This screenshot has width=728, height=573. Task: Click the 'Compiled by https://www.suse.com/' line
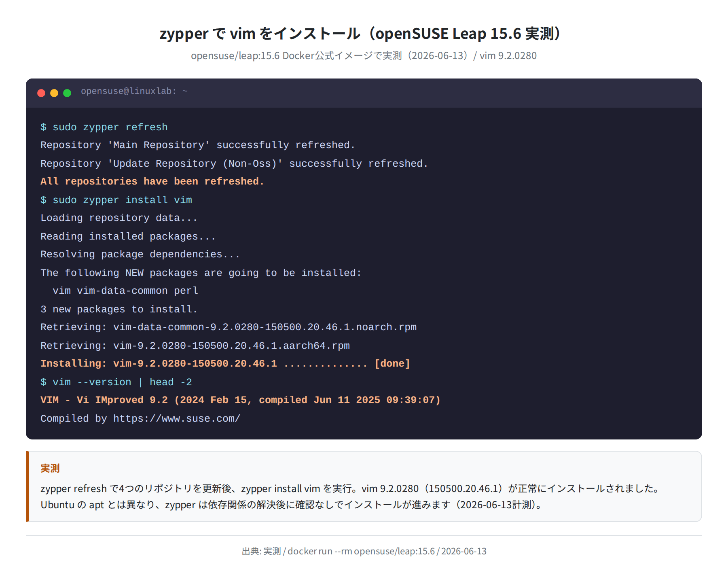pyautogui.click(x=140, y=418)
